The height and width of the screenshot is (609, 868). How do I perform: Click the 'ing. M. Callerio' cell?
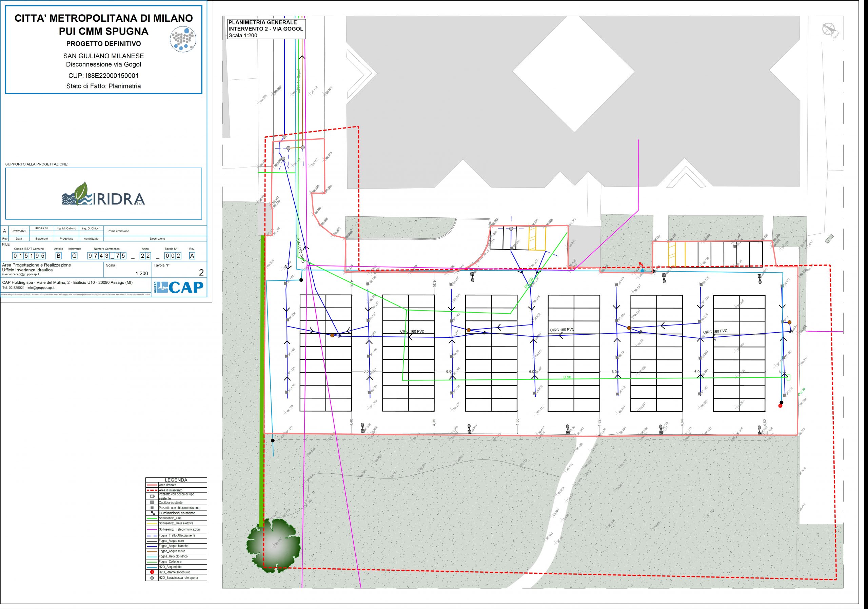point(66,229)
